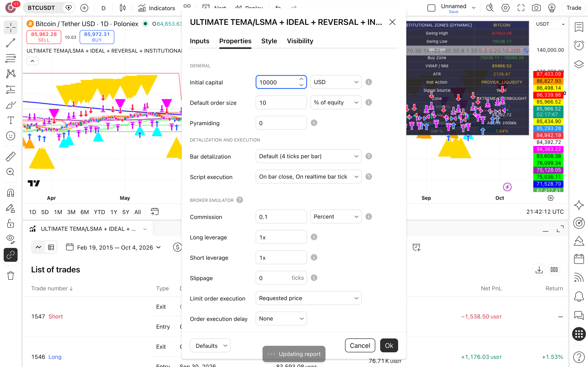Click the Commission value input field
The width and height of the screenshot is (588, 367).
[281, 217]
